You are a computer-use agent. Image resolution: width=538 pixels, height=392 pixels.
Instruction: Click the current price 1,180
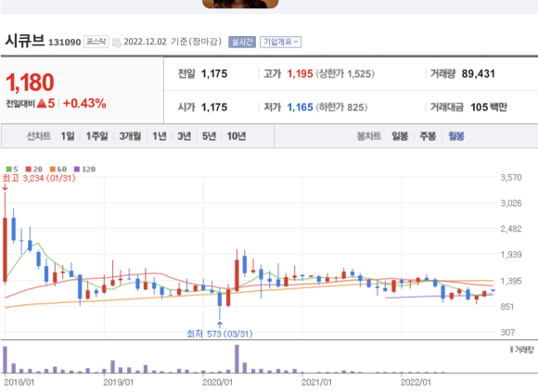click(30, 82)
